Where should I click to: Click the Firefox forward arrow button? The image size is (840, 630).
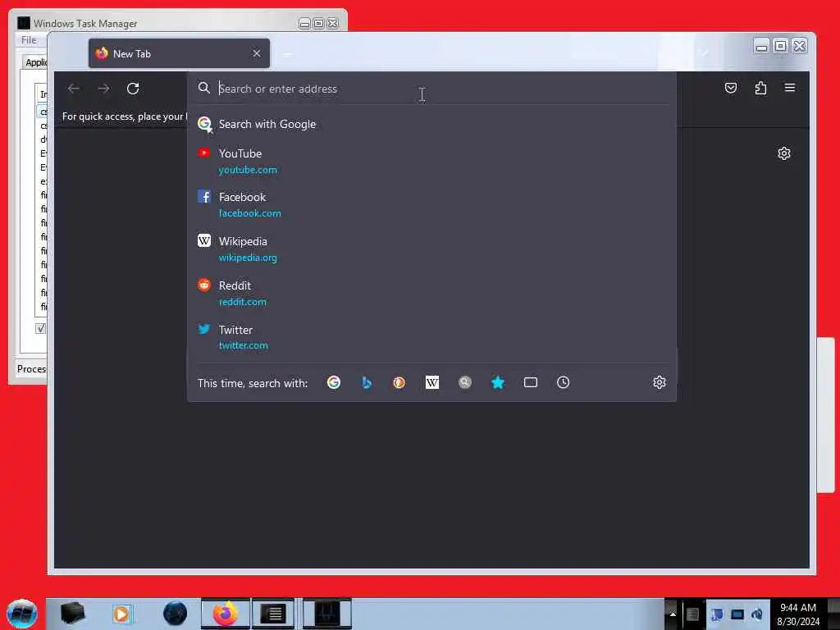(x=103, y=89)
